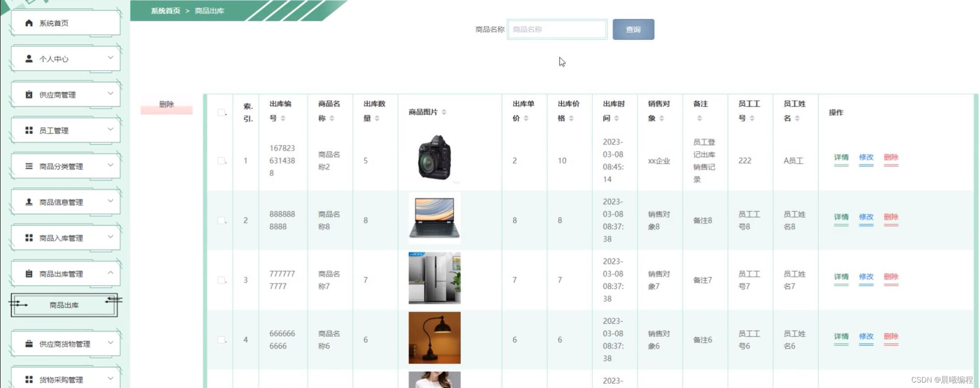Click 修改 for row 1 商品名称2
The height and width of the screenshot is (388, 980).
tap(866, 157)
